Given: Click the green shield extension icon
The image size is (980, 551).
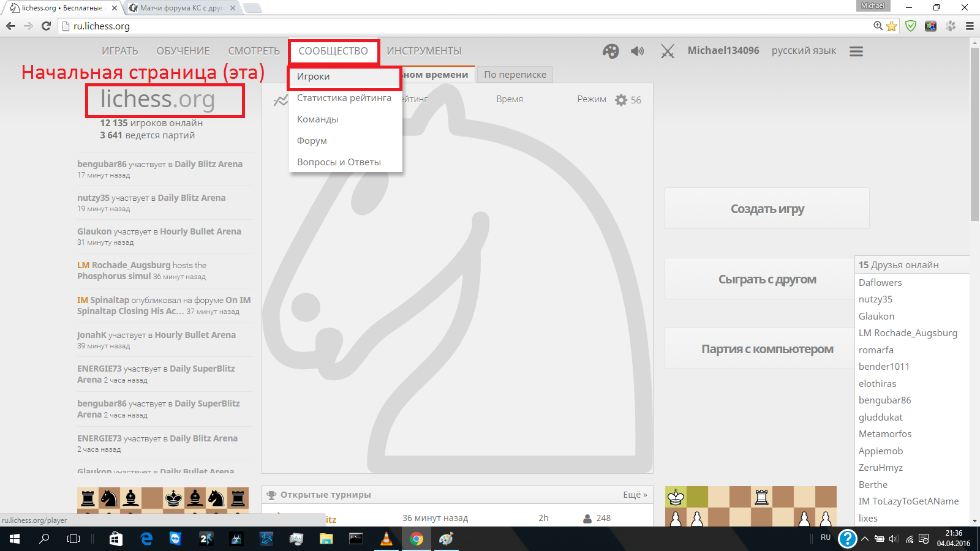Looking at the screenshot, I should 911,26.
